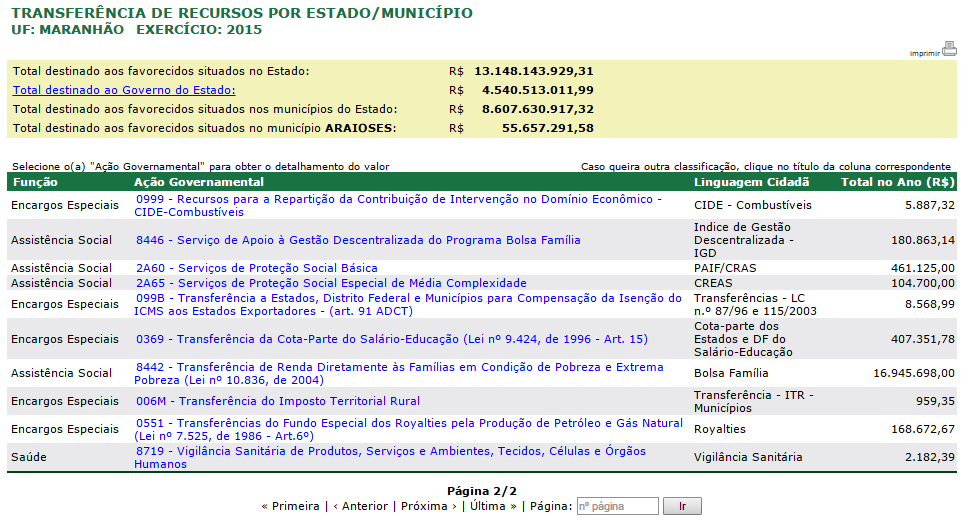Select value 5.887,32 in CIDE row
This screenshot has width=972, height=520.
tap(930, 205)
